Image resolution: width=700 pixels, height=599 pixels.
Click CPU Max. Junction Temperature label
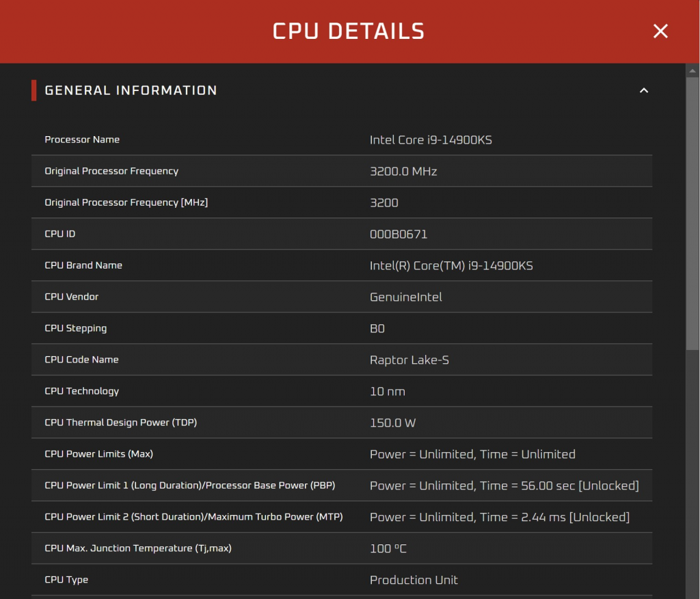click(x=138, y=548)
